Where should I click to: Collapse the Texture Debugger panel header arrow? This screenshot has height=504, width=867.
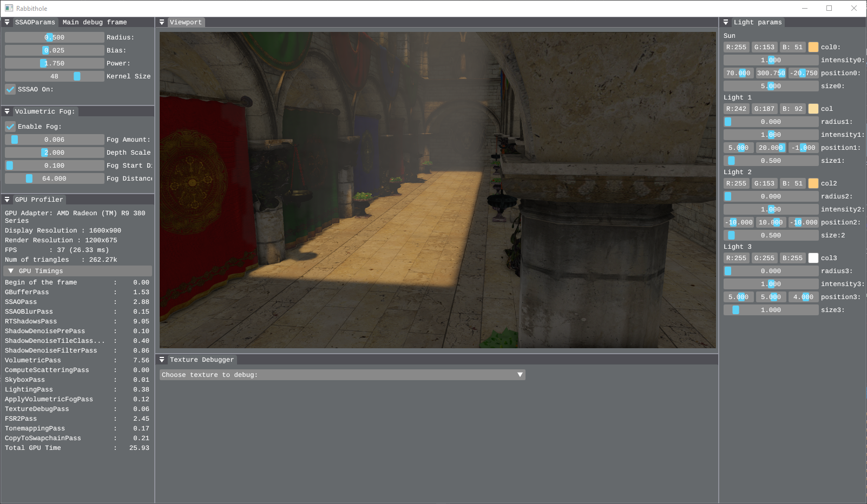[162, 360]
